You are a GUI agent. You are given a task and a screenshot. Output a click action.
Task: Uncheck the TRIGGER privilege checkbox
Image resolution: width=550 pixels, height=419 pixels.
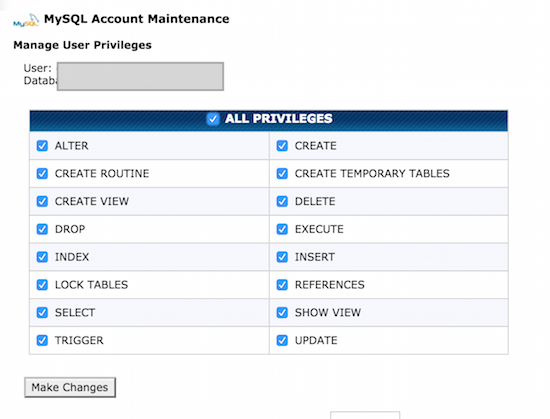(x=42, y=340)
